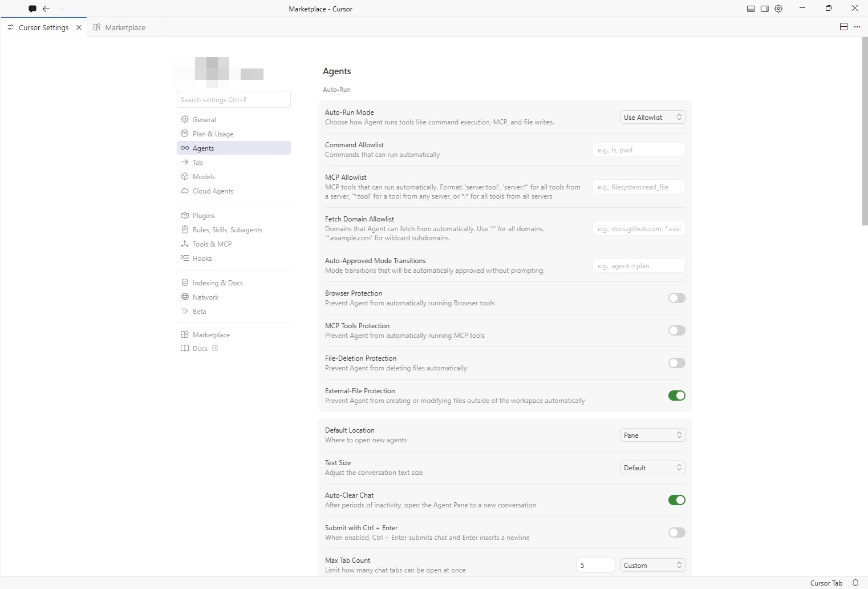Toggle the bottom panel layout icon
The image size is (868, 589).
click(x=751, y=9)
